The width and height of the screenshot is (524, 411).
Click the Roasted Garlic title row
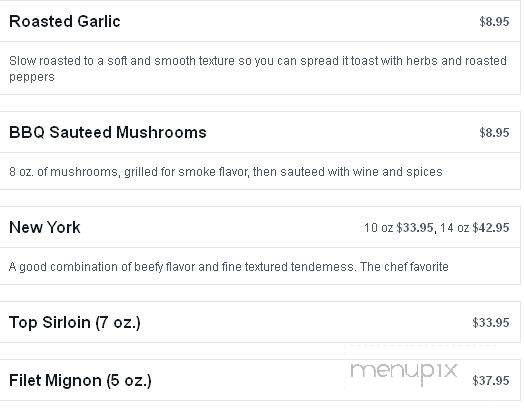point(260,21)
